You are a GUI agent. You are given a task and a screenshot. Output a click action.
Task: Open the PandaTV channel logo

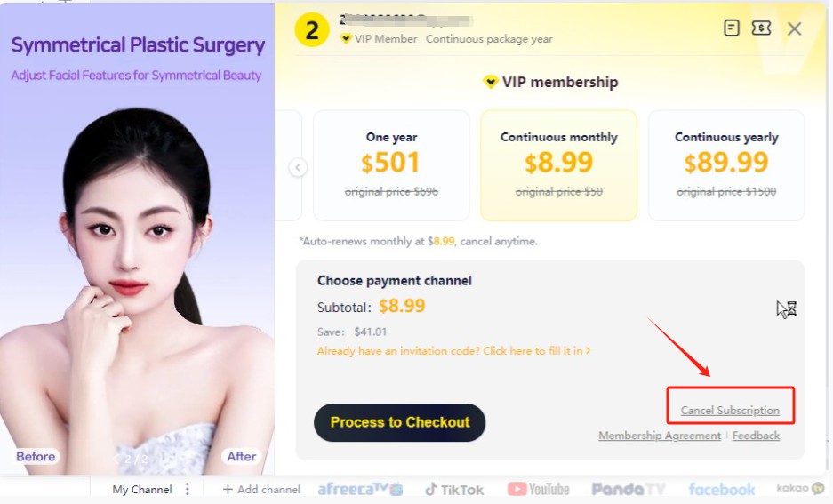pos(629,489)
